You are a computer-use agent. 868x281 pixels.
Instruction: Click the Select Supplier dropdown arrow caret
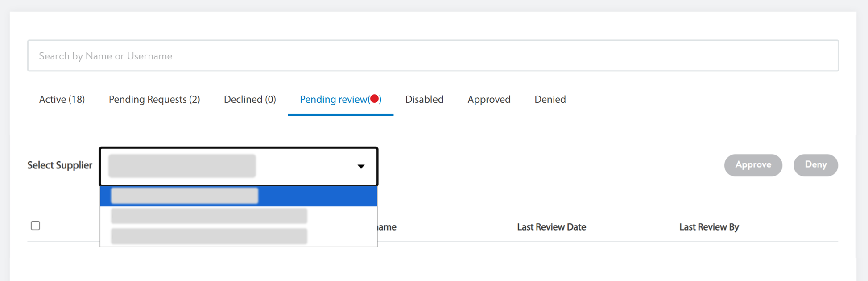[x=361, y=166]
